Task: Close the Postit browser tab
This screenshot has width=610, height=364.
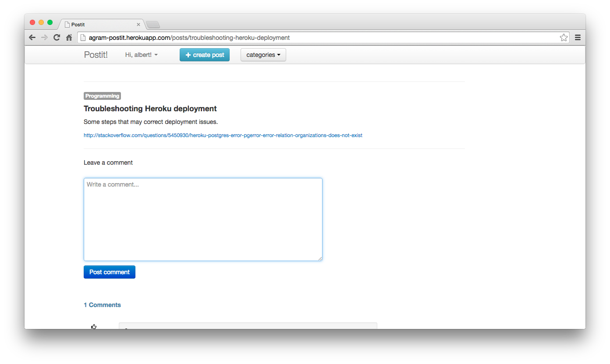Action: 138,25
